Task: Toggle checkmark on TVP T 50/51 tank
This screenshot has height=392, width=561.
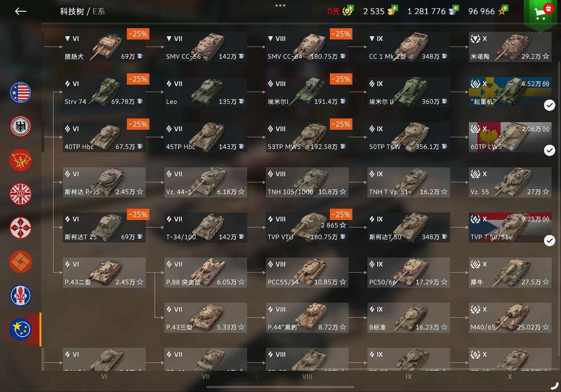Action: click(x=550, y=241)
